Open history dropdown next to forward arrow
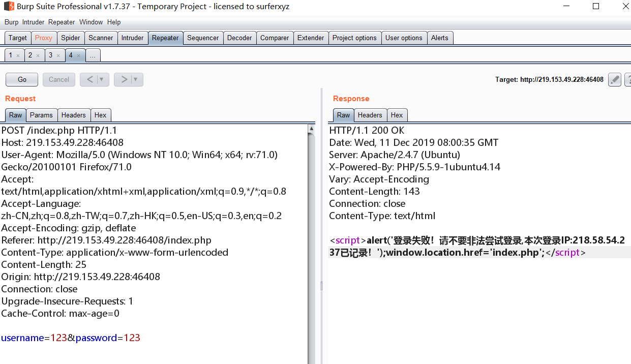This screenshot has height=364, width=631. [x=136, y=79]
